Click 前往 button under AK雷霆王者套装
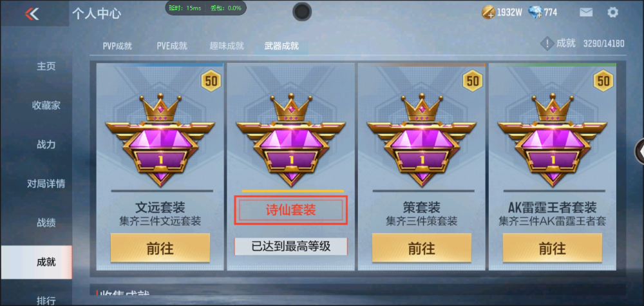Viewport: 644px width, 306px height. click(552, 247)
